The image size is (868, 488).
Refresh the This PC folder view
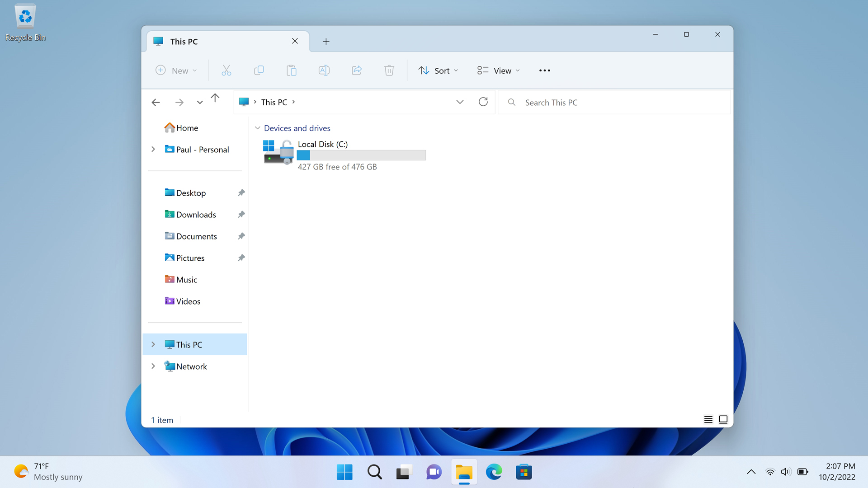pos(483,102)
